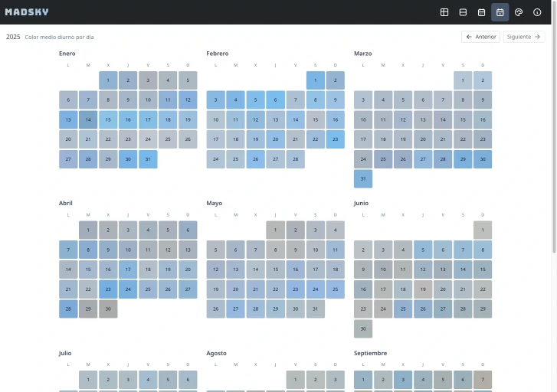Choose Febrero day 23 tile
Screen dimensions: 557x392
[x=335, y=139]
